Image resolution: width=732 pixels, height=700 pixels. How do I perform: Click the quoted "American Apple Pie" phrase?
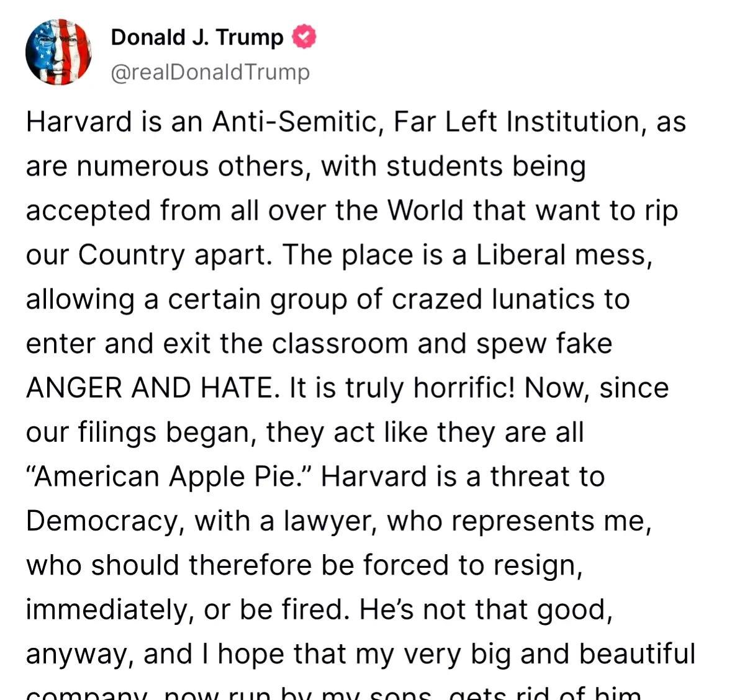coord(169,477)
